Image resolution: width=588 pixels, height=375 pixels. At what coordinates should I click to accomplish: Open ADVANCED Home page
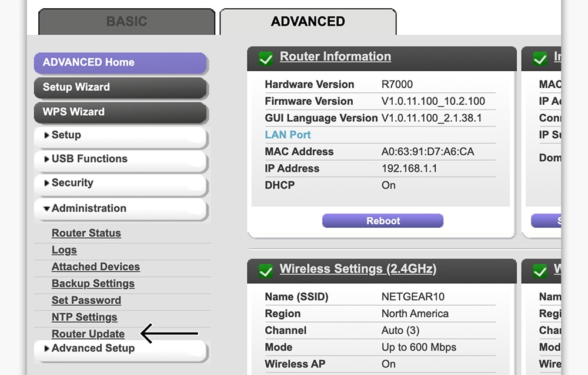click(121, 62)
